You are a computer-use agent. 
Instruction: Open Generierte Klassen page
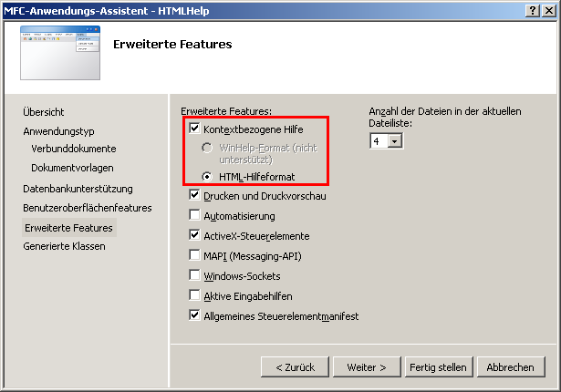(x=64, y=246)
